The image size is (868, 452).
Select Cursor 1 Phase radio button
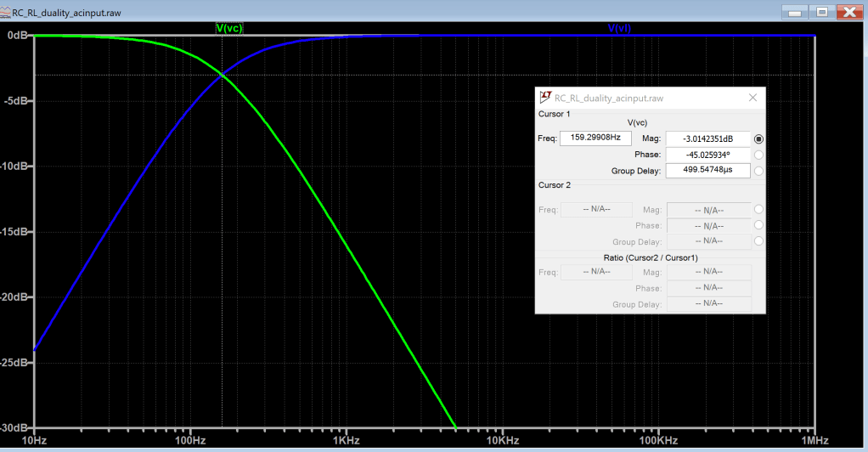[758, 155]
